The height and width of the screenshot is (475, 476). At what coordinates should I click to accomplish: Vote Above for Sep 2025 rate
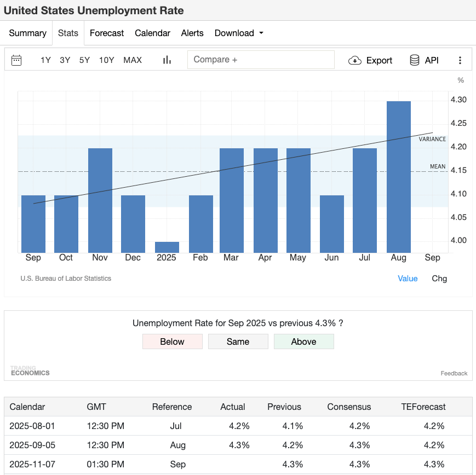pos(303,341)
